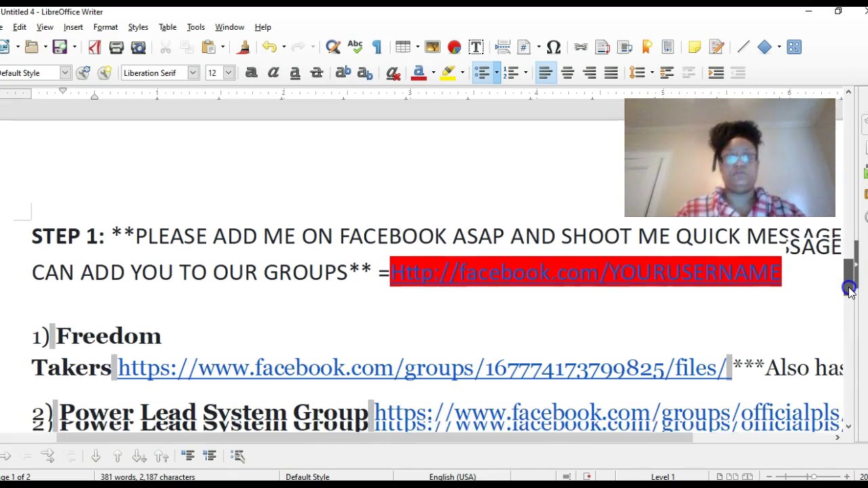Toggle Align Left
The width and height of the screenshot is (868, 488).
pyautogui.click(x=545, y=73)
